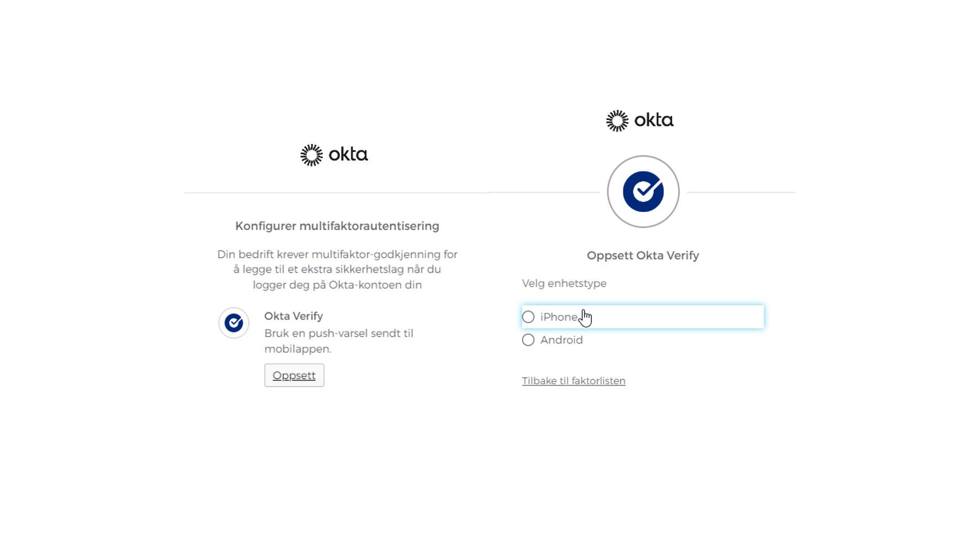
Task: Click the divider line under left Okta logo
Action: coord(337,193)
